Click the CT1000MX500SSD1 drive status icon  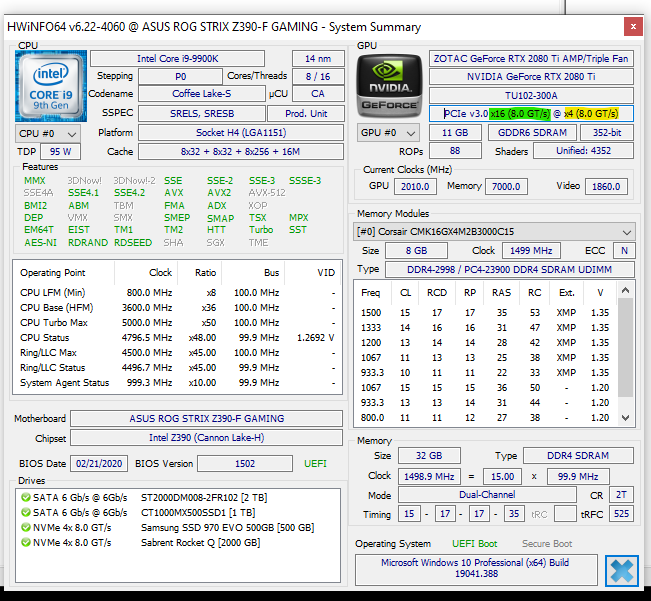pyautogui.click(x=26, y=512)
